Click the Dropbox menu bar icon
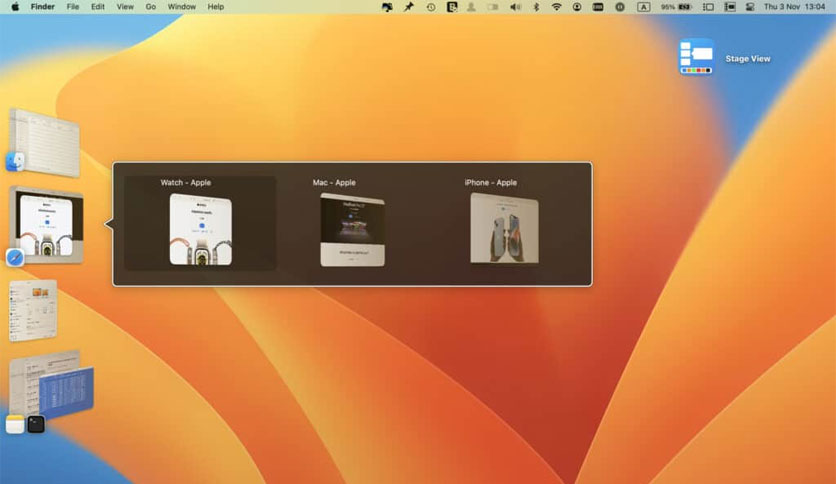836x484 pixels. click(x=388, y=7)
